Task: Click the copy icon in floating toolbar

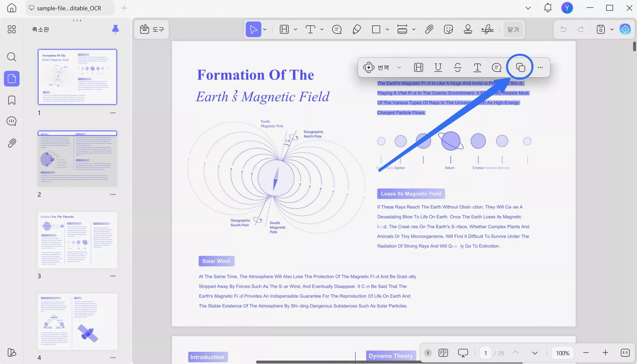Action: pos(521,67)
